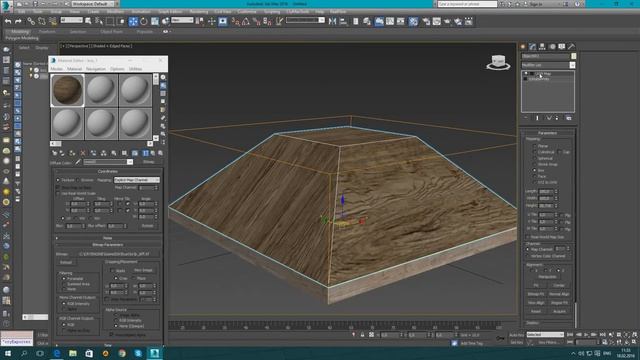Click Reset Map red X icon
640x360 pixels.
(83, 153)
